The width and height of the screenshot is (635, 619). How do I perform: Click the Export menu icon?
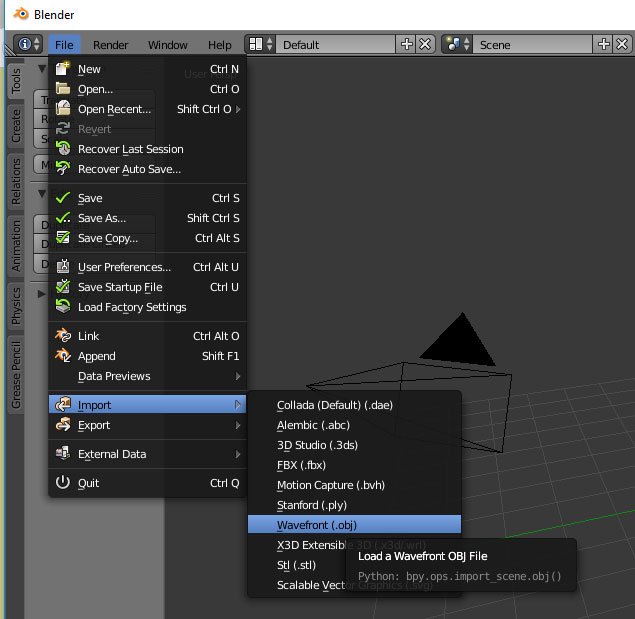pyautogui.click(x=63, y=425)
